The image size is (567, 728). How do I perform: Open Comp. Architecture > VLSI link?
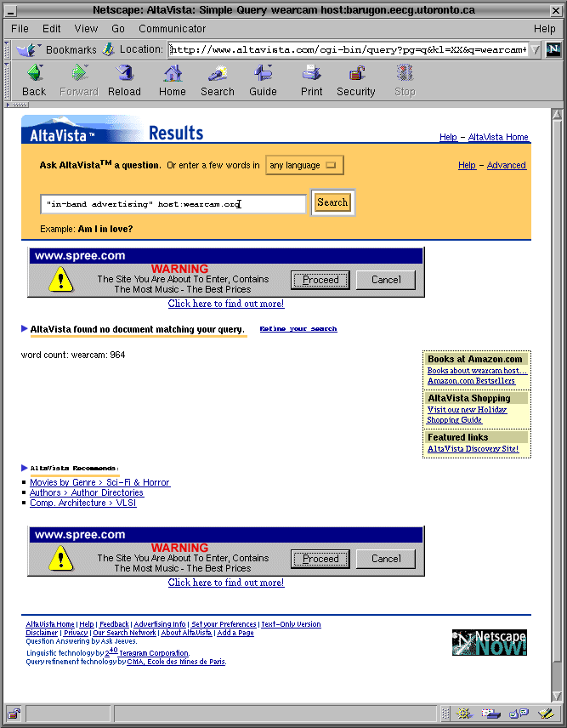pyautogui.click(x=83, y=503)
